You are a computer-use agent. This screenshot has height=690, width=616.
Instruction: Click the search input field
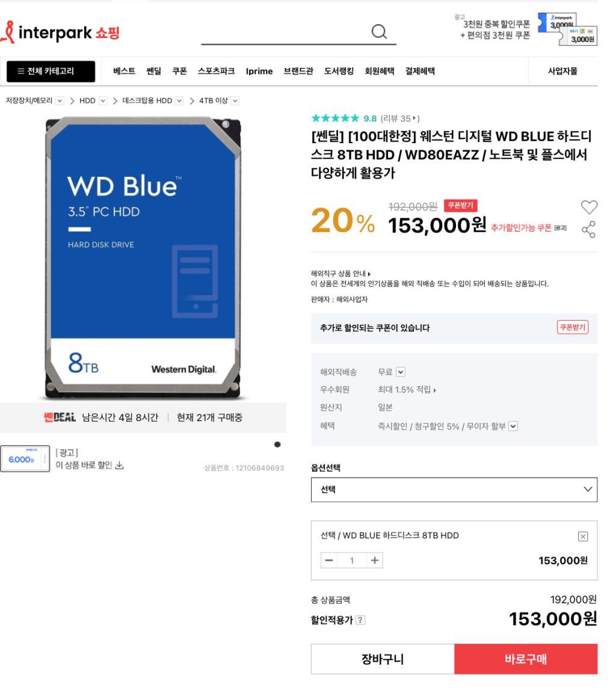click(x=286, y=32)
